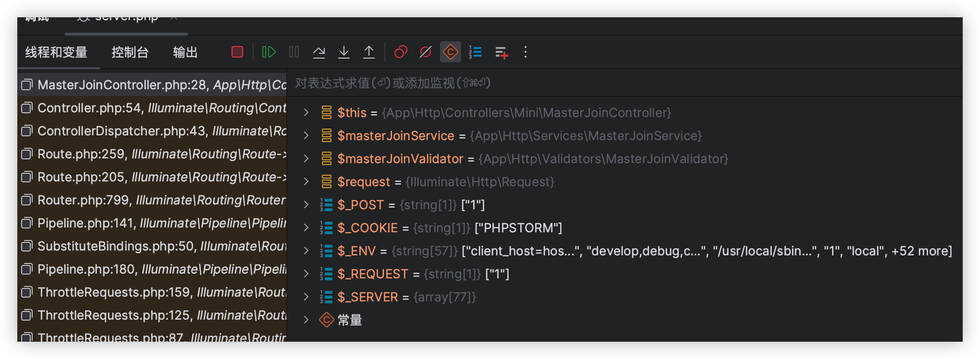The width and height of the screenshot is (980, 359).
Task: Select frame ControllerDispatcher.php:43
Action: click(x=152, y=131)
